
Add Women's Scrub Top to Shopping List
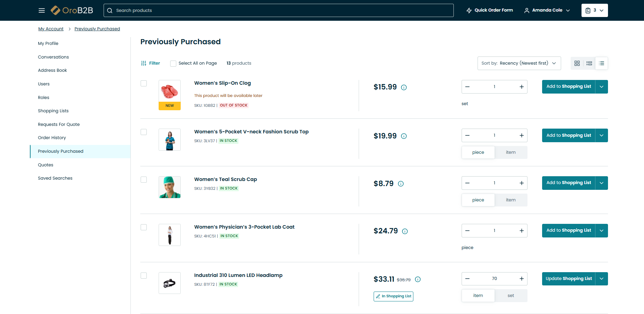pos(568,135)
